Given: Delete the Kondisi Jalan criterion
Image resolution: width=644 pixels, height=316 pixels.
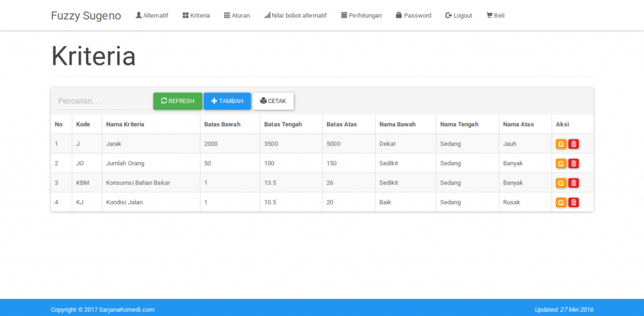Looking at the screenshot, I should point(574,202).
